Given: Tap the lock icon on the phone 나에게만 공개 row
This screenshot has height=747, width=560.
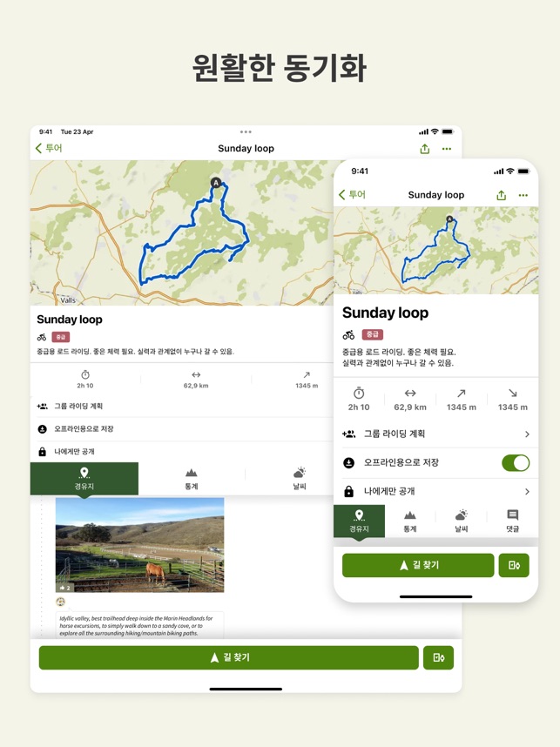Looking at the screenshot, I should coord(349,491).
